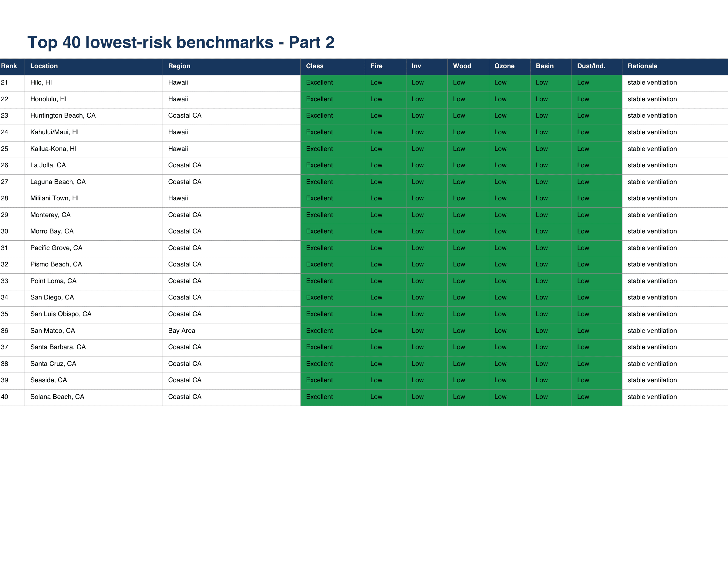
Task: Select the 'Kailua-Kona, HI' cell
Action: [x=94, y=149]
